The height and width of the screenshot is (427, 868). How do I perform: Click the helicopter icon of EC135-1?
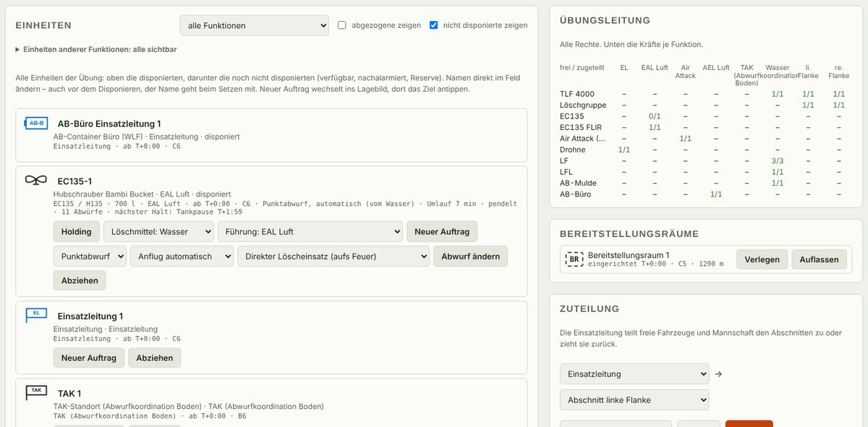[x=35, y=181]
